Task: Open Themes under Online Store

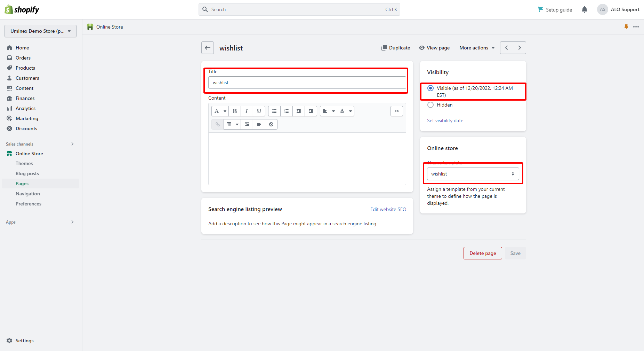Action: [x=24, y=163]
